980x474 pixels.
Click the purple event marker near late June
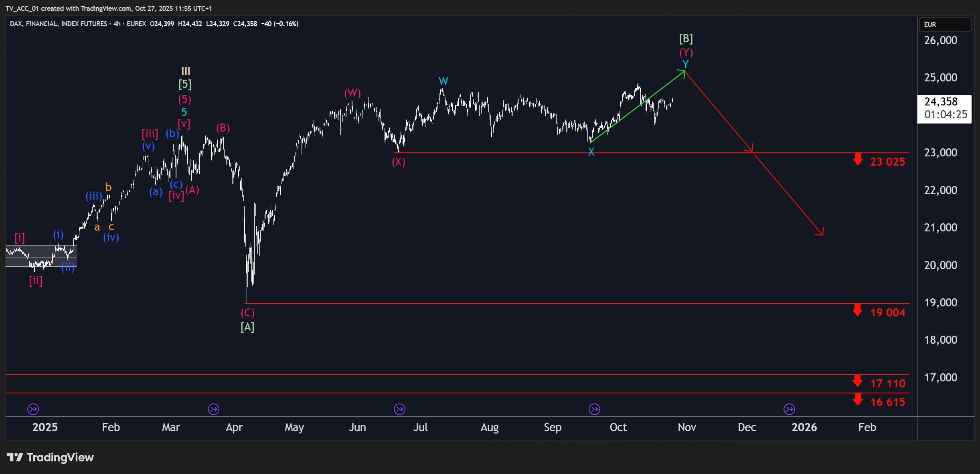[399, 409]
